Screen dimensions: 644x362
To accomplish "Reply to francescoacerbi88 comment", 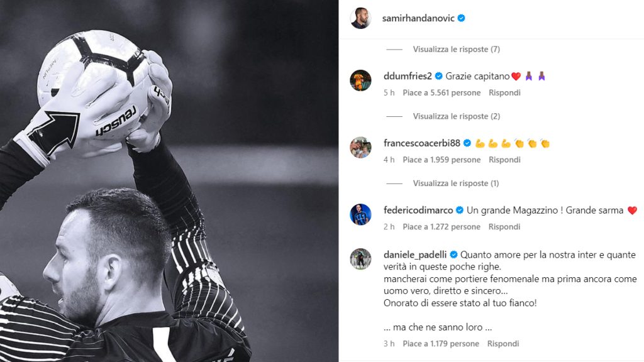I will click(504, 160).
